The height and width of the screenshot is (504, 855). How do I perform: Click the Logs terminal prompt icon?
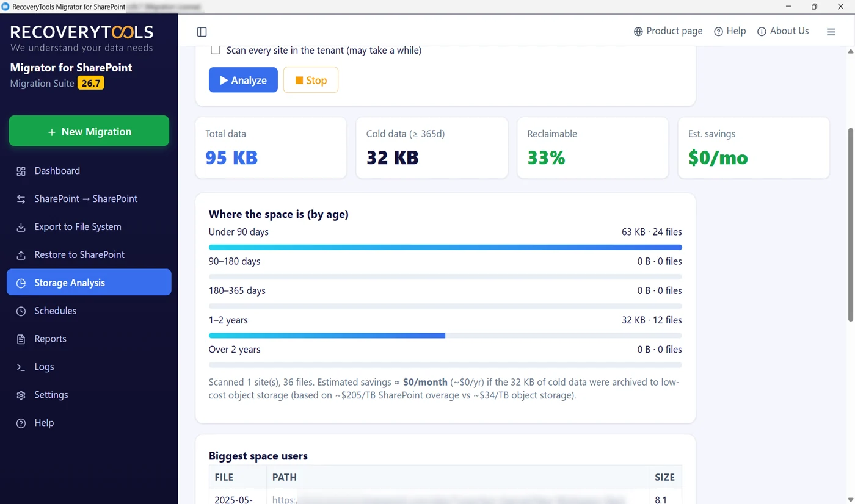[x=21, y=367]
